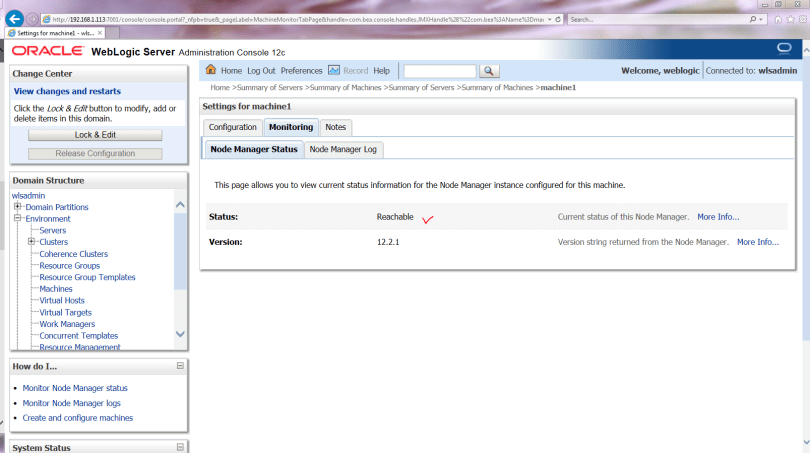Viewport: 810px width, 453px height.
Task: Open Concurrent Templates tree item
Action: [x=79, y=336]
